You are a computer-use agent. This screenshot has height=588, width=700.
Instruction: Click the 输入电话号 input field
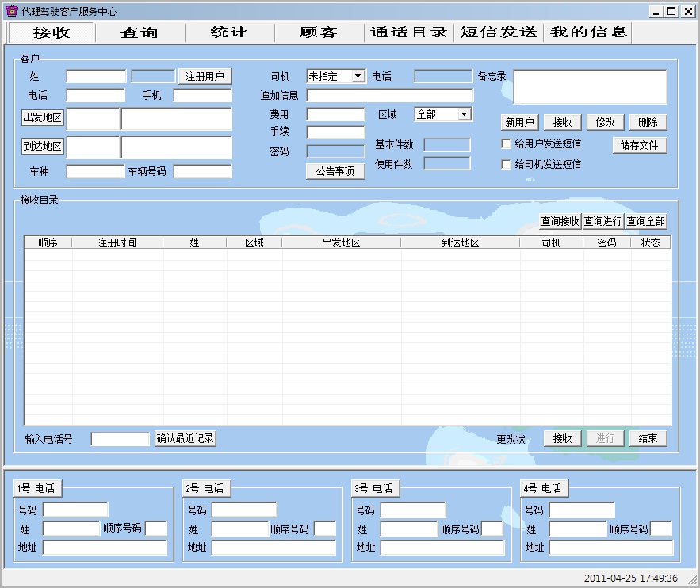120,439
